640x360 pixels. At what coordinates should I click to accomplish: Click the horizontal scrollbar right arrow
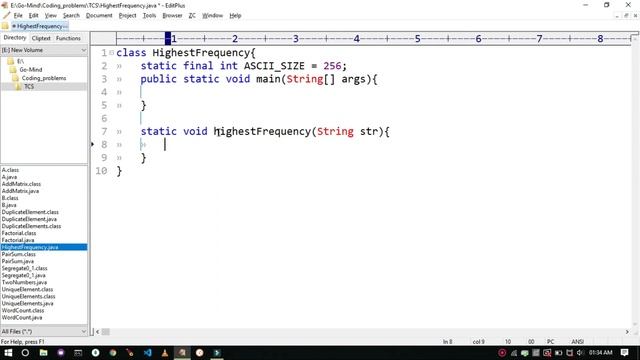[627, 332]
